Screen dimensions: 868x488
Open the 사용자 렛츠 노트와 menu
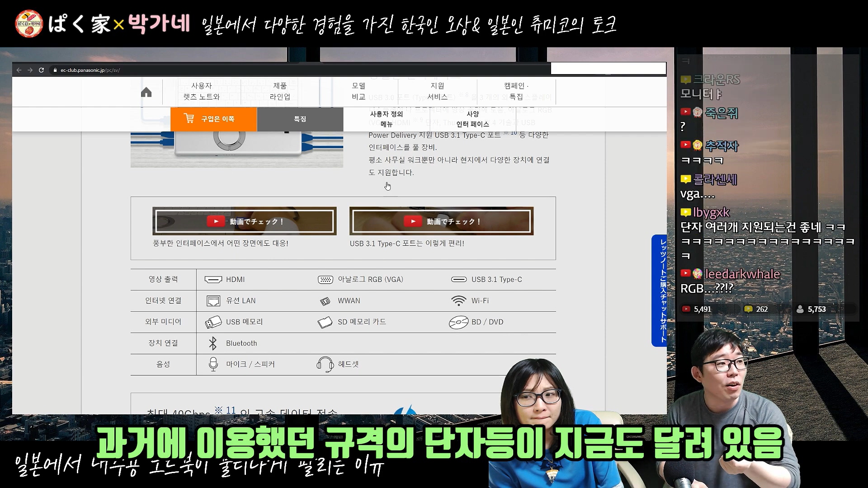coord(202,91)
